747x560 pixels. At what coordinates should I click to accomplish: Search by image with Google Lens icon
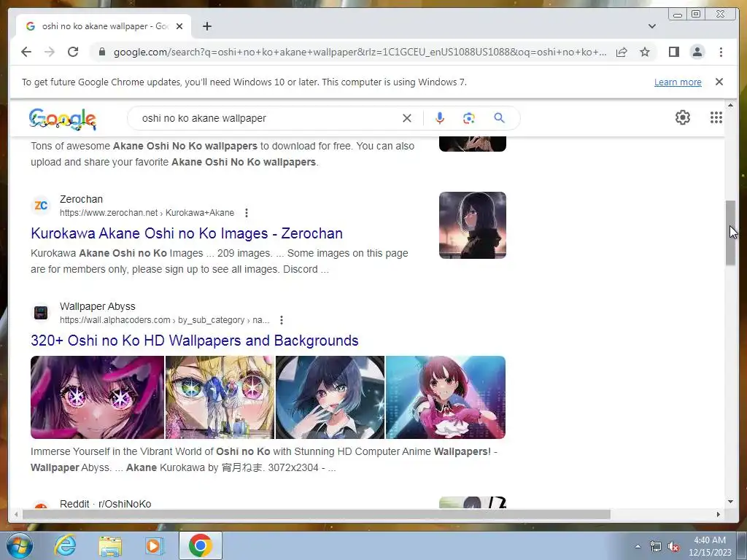pyautogui.click(x=469, y=118)
